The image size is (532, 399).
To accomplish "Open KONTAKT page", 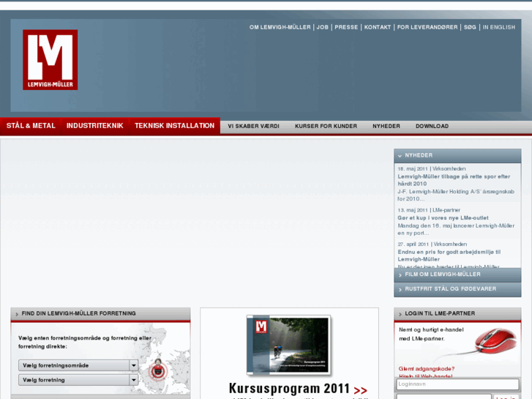I will coord(378,27).
